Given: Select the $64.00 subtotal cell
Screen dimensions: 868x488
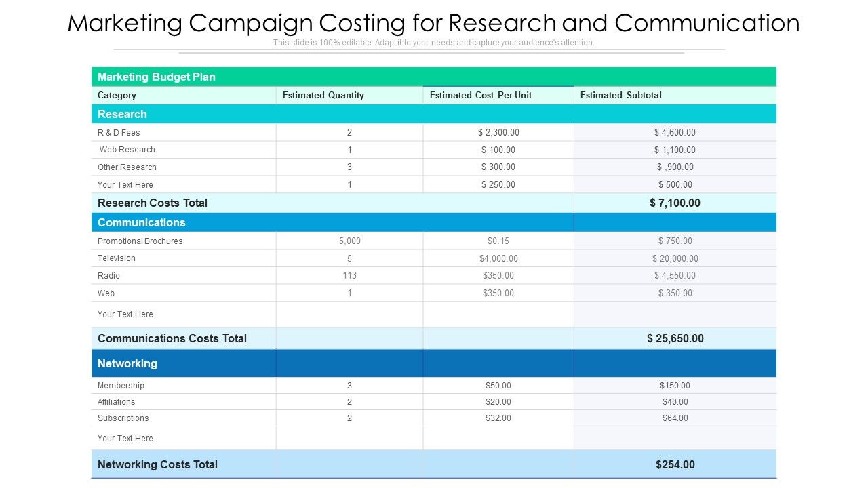Looking at the screenshot, I should click(675, 418).
